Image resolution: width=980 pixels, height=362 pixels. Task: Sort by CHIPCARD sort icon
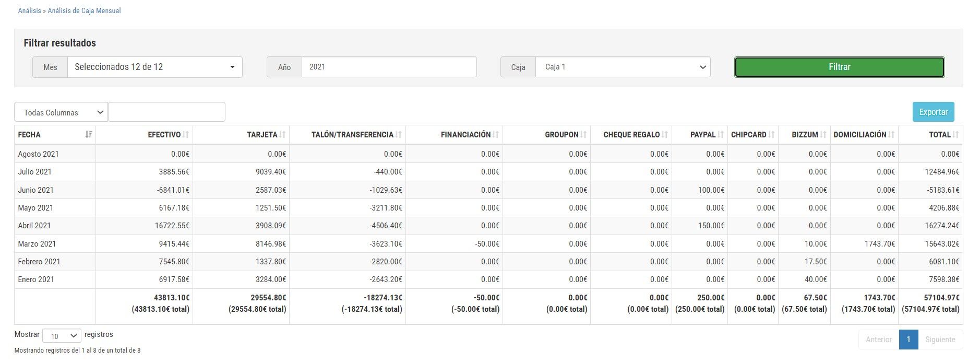click(x=771, y=135)
